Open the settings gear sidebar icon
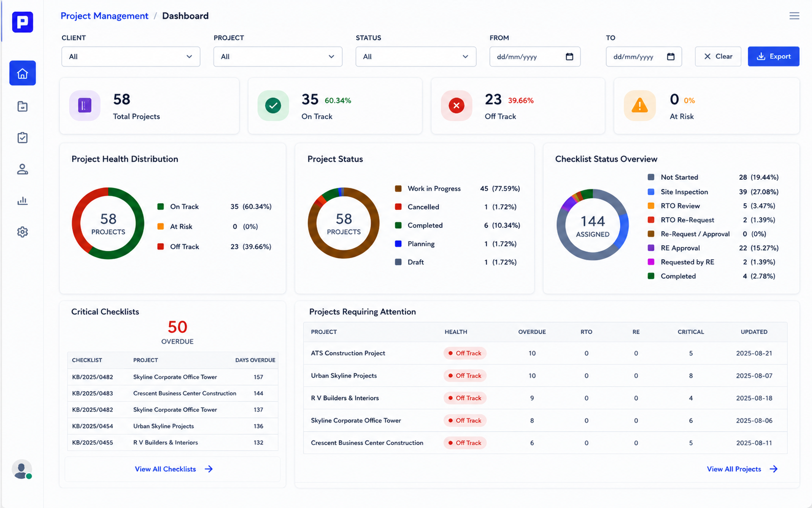The image size is (812, 508). [23, 232]
